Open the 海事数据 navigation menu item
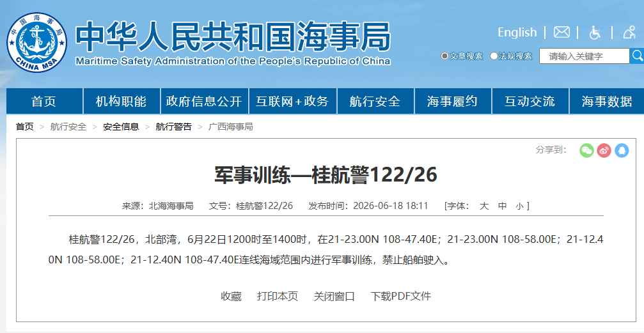Viewport: 644px width, 333px height. coord(607,101)
